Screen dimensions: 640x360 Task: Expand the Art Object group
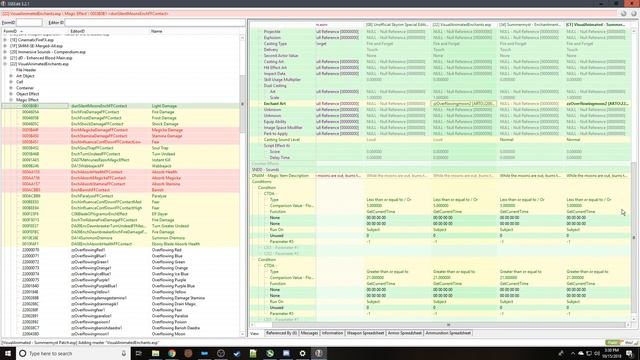tap(11, 76)
